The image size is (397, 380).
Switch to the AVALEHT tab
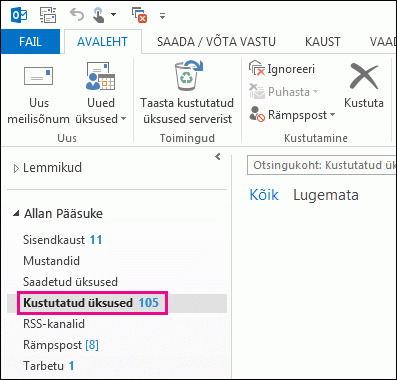click(x=102, y=42)
